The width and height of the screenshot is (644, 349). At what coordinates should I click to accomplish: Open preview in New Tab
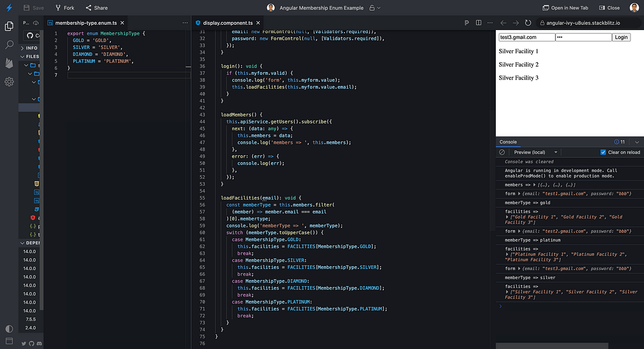565,8
